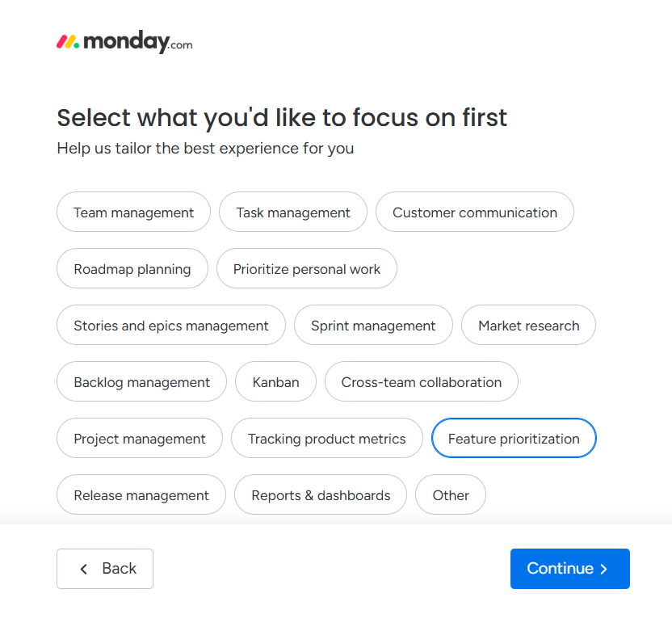Select the Kanban option
Viewport: 672px width, 631px height.
pos(275,381)
